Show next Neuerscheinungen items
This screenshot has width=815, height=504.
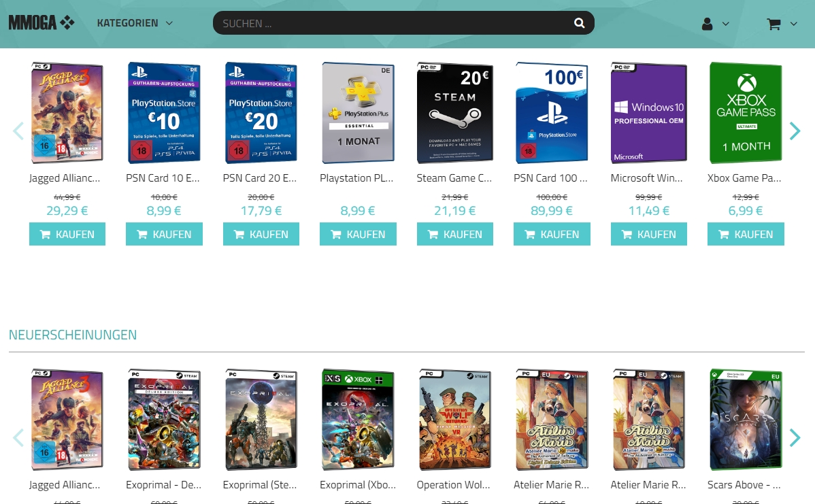click(795, 437)
